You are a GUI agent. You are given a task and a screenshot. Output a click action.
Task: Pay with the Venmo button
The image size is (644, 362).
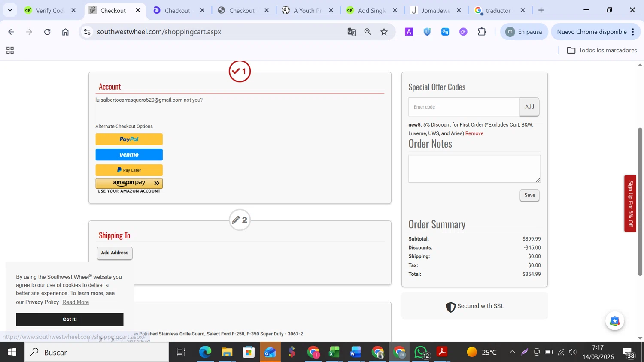[x=129, y=154]
